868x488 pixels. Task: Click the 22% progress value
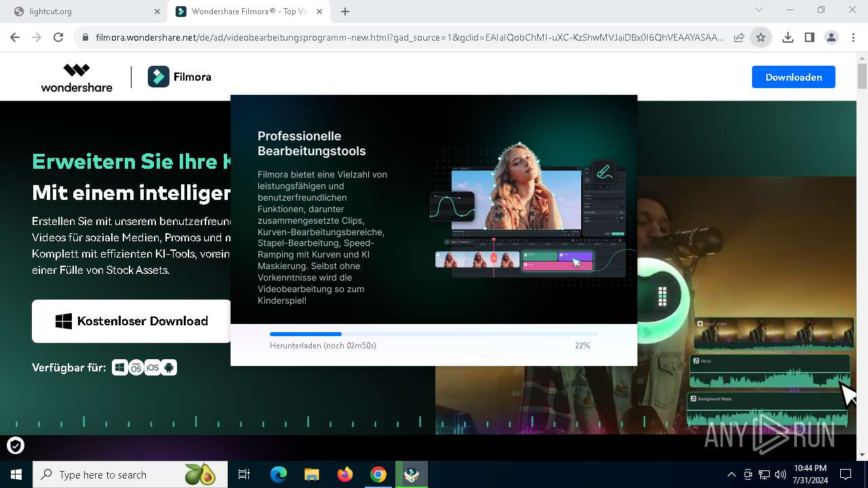583,346
